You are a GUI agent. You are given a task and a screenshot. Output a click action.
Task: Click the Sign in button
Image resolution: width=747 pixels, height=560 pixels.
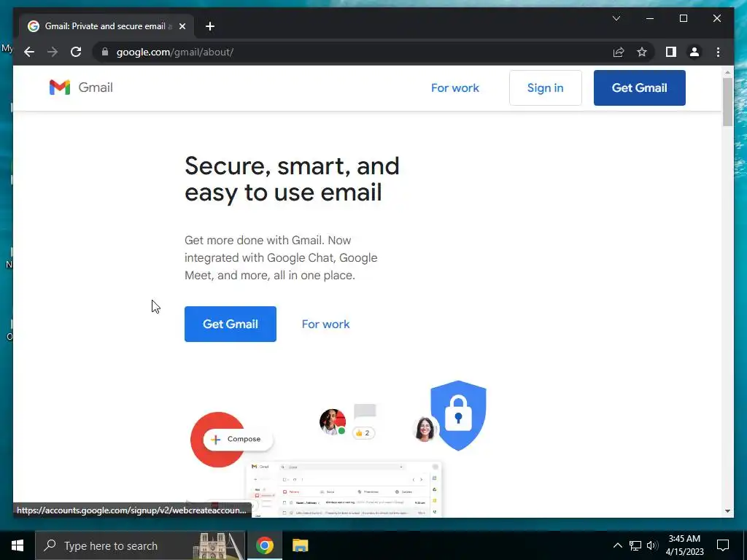click(x=546, y=88)
